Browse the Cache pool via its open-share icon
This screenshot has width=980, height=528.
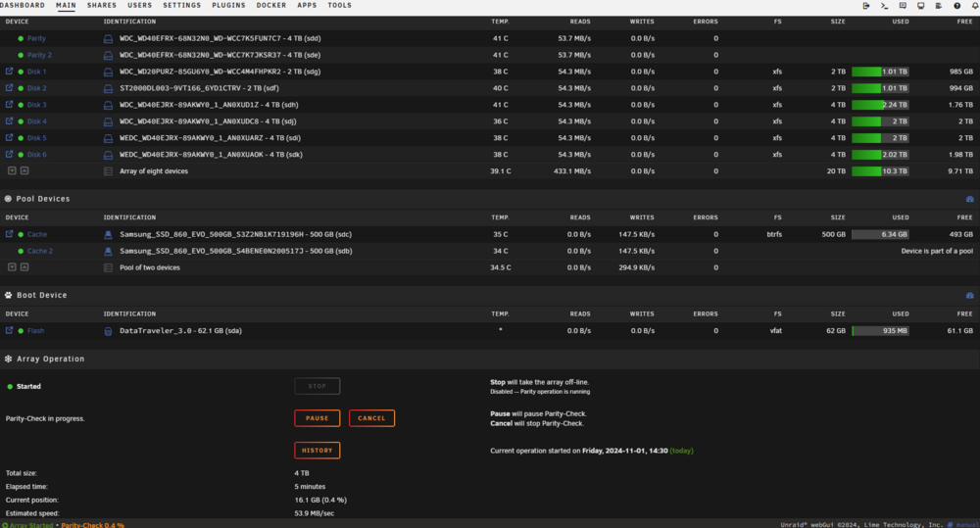(x=10, y=234)
